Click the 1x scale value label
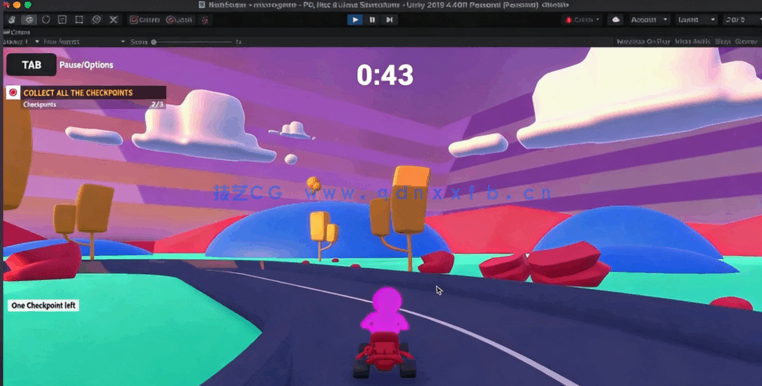Screen dimensions: 762x386 pyautogui.click(x=238, y=42)
